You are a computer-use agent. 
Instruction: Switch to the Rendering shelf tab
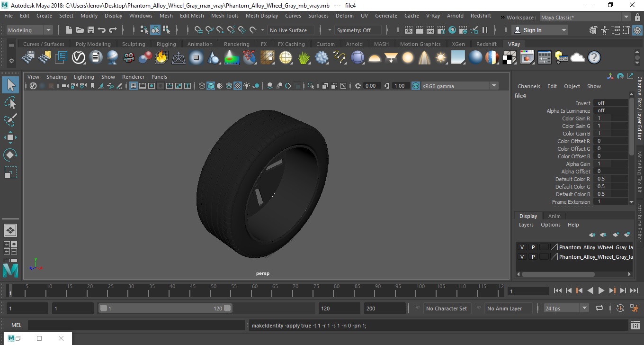(236, 44)
